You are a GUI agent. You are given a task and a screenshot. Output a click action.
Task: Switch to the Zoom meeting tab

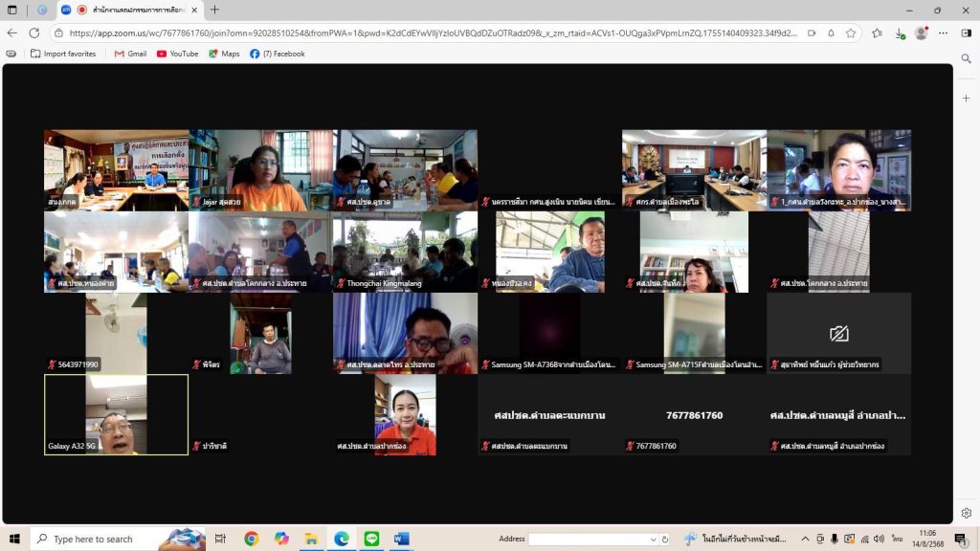click(x=134, y=10)
